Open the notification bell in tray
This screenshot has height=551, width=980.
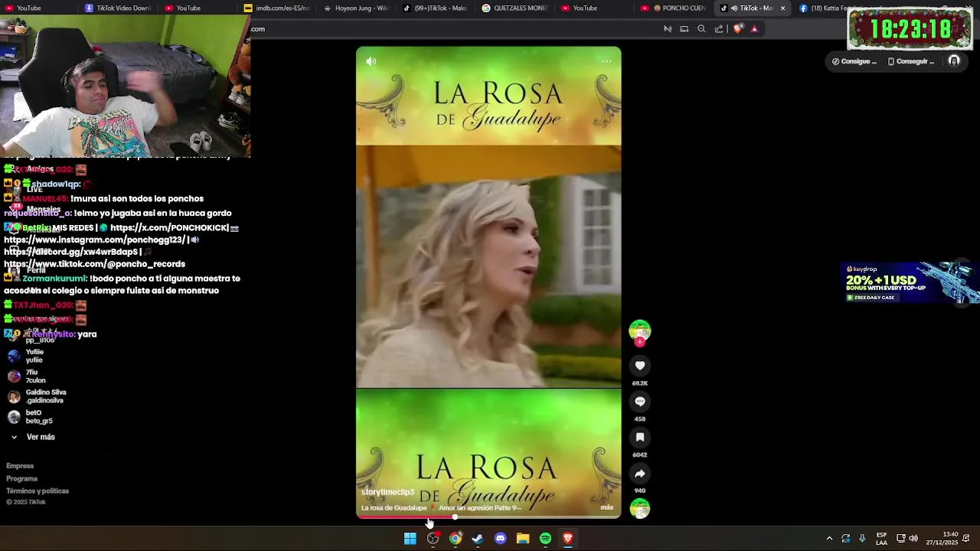966,539
